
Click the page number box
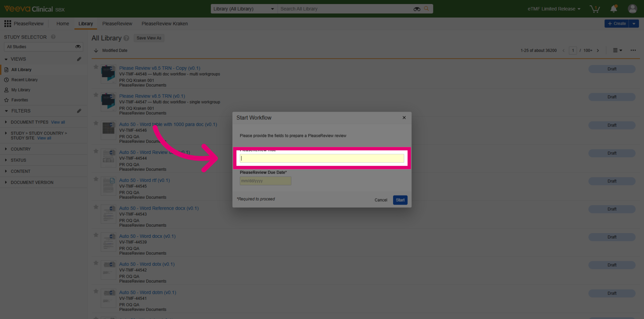pyautogui.click(x=573, y=51)
